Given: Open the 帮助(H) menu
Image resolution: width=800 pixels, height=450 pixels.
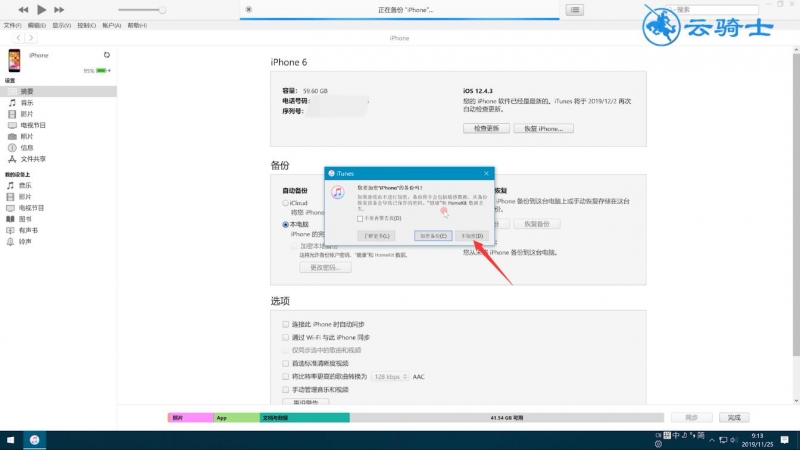Looking at the screenshot, I should coord(137,25).
